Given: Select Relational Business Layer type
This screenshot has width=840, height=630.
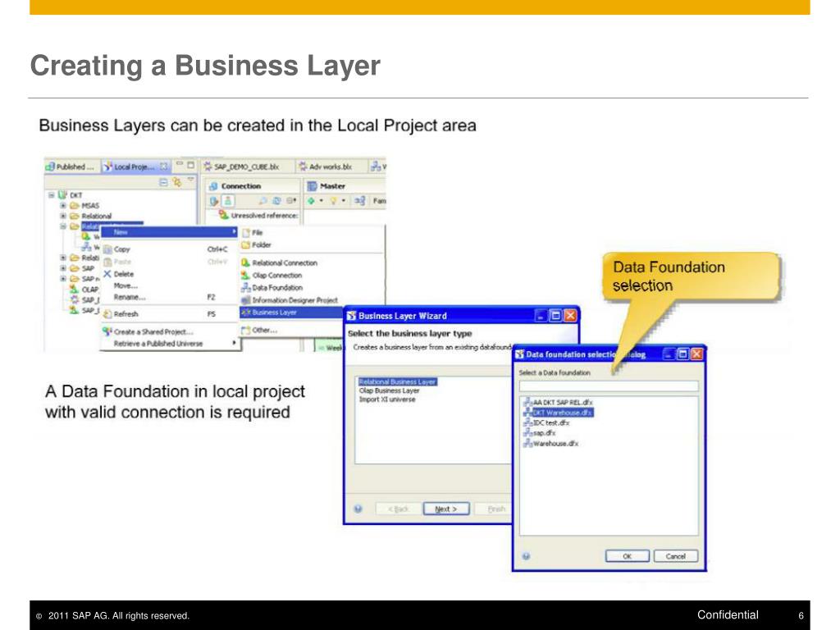Looking at the screenshot, I should (398, 381).
